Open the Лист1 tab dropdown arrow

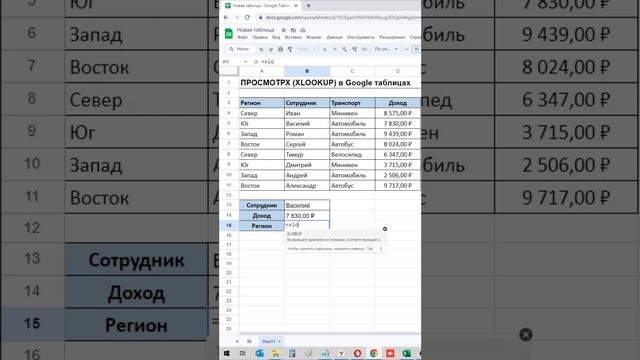click(x=279, y=342)
